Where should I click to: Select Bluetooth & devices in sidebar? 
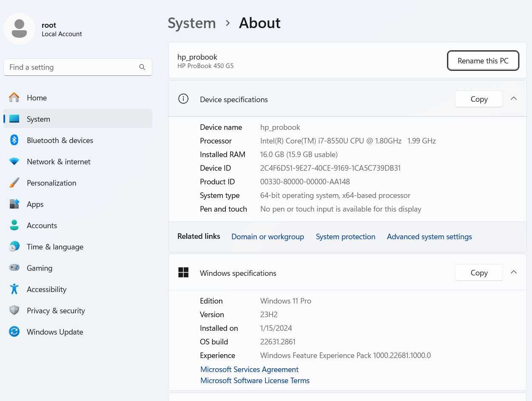click(78, 140)
